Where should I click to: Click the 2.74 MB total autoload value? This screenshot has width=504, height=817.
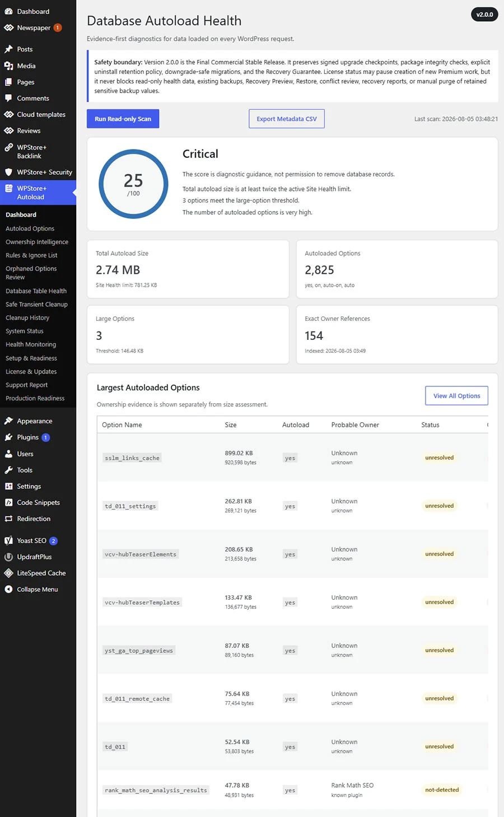click(118, 270)
